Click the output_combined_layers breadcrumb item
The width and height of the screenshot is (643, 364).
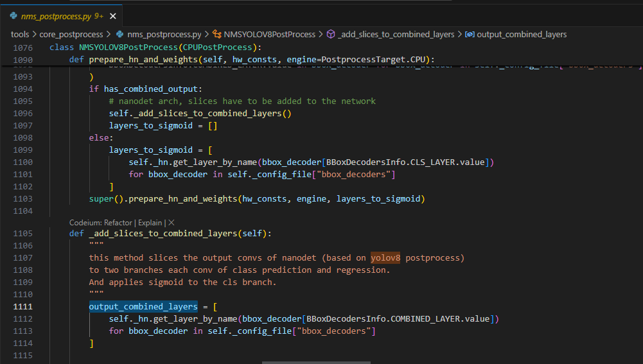point(522,34)
